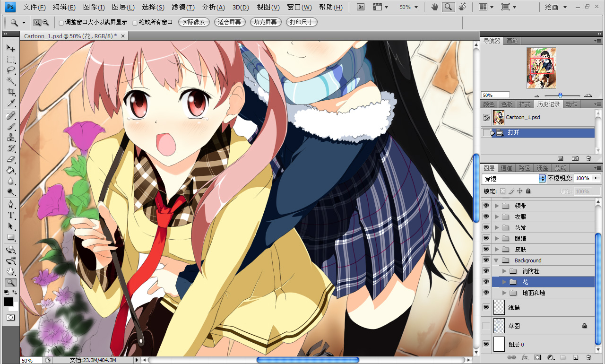Select the Magic Wand tool

pos(10,81)
